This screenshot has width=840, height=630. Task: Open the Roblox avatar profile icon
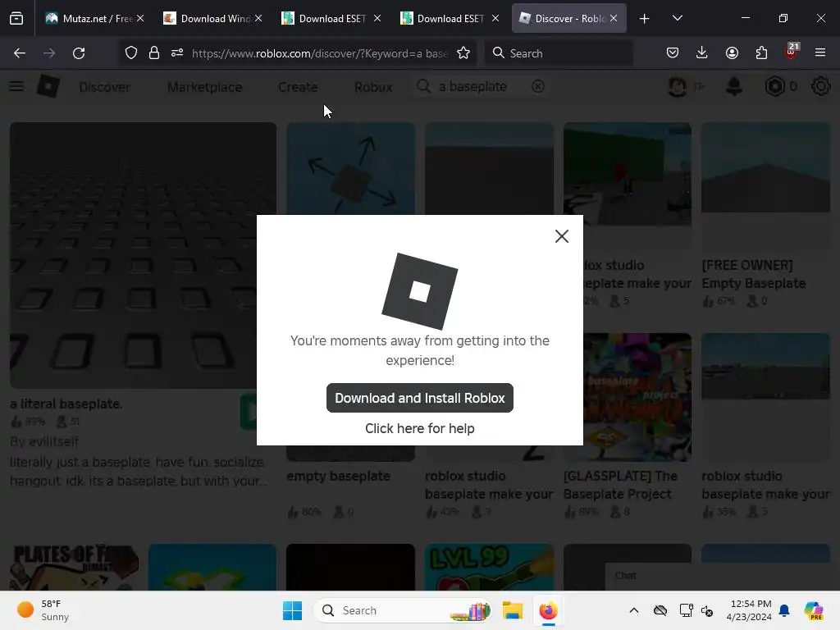(677, 86)
